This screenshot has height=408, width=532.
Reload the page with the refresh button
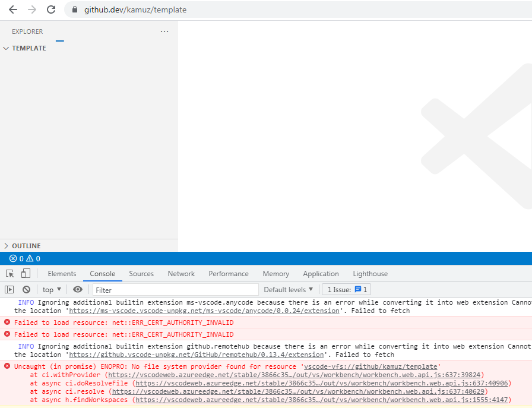(51, 10)
